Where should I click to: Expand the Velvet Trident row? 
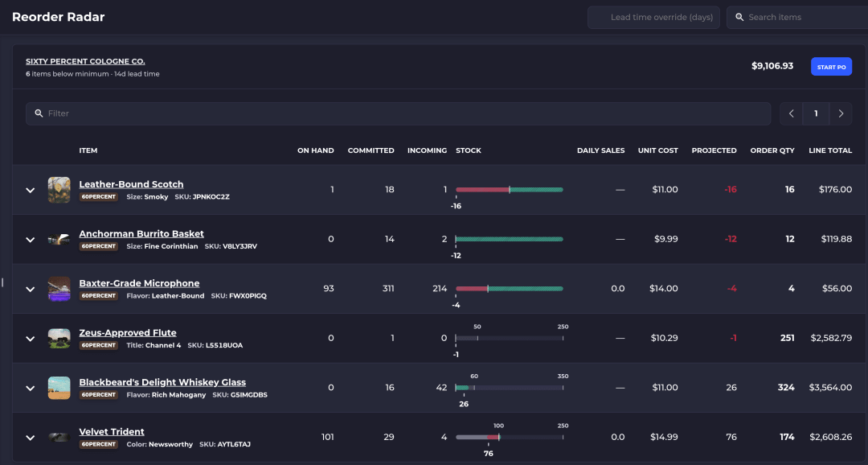[x=31, y=438]
